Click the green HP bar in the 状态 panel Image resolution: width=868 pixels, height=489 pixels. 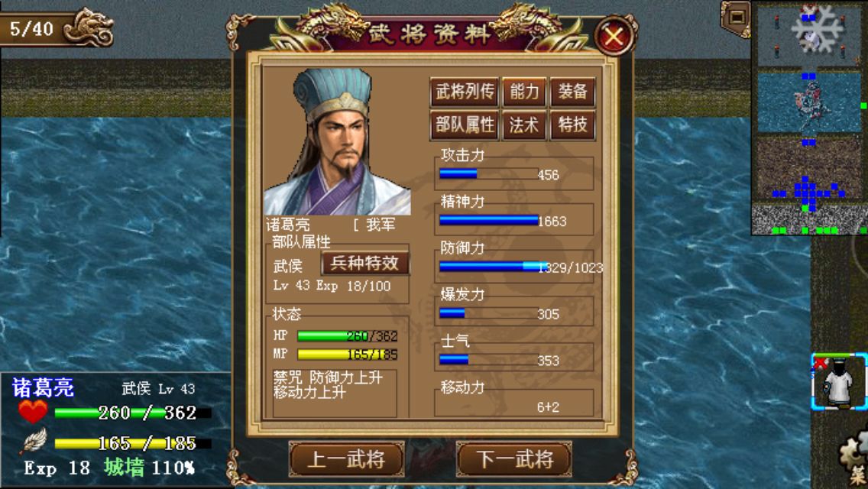click(347, 335)
